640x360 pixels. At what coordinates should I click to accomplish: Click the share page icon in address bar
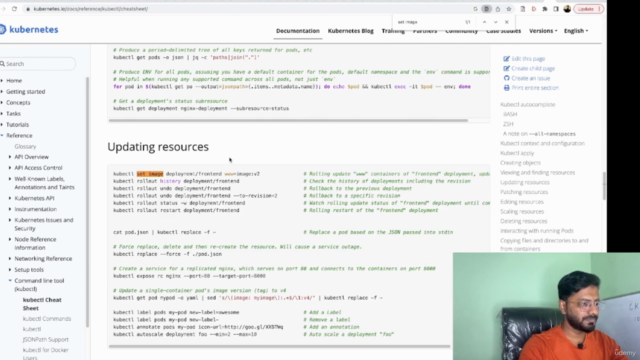coord(498,9)
